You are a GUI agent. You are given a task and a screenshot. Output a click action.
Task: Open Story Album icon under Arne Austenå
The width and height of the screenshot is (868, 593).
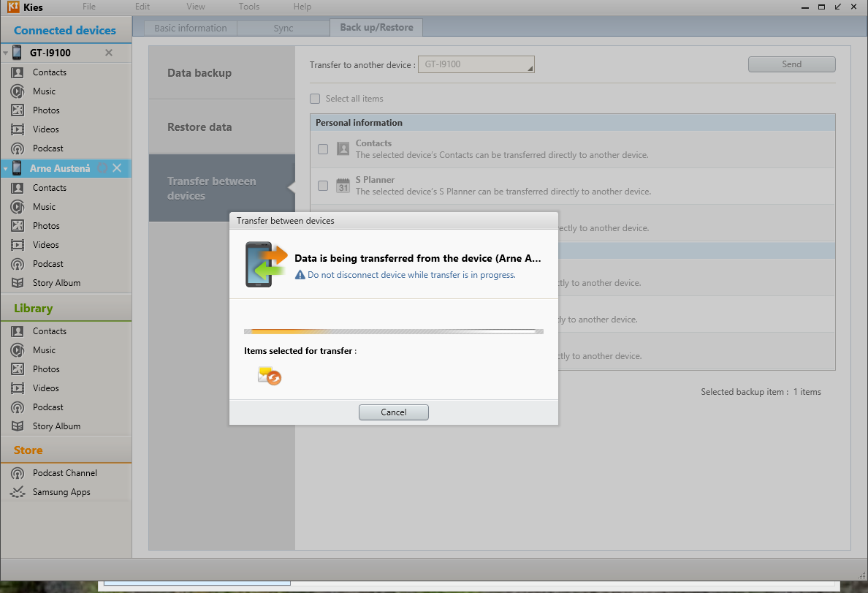(18, 283)
